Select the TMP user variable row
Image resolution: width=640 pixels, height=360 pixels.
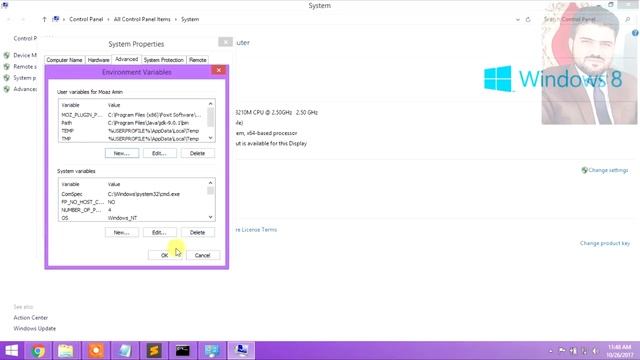(133, 139)
